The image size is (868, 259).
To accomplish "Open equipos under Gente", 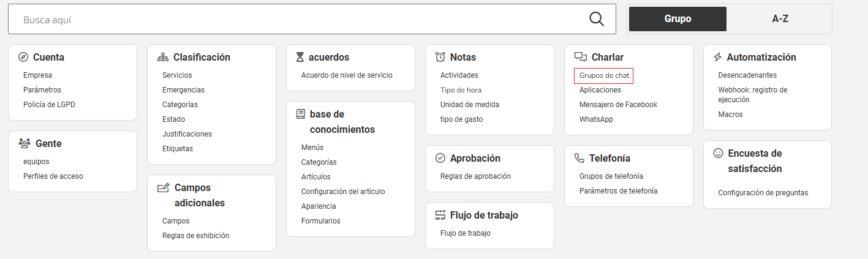I will tap(36, 162).
